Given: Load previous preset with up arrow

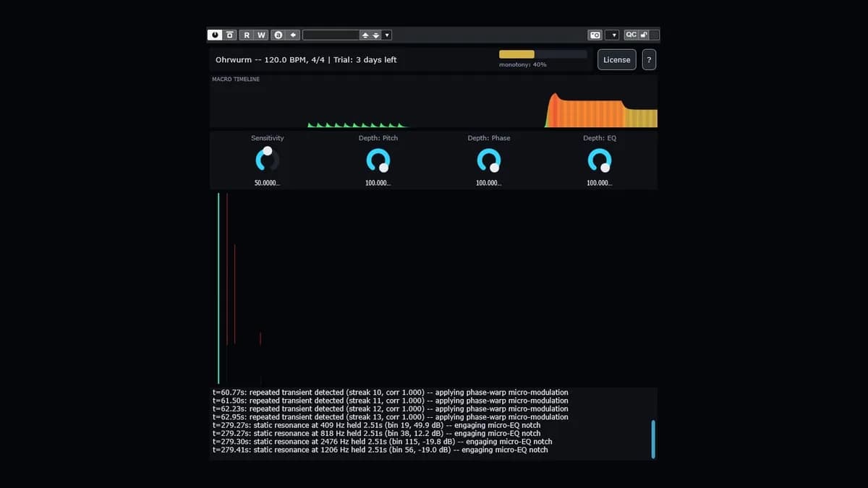Looking at the screenshot, I should coord(365,35).
